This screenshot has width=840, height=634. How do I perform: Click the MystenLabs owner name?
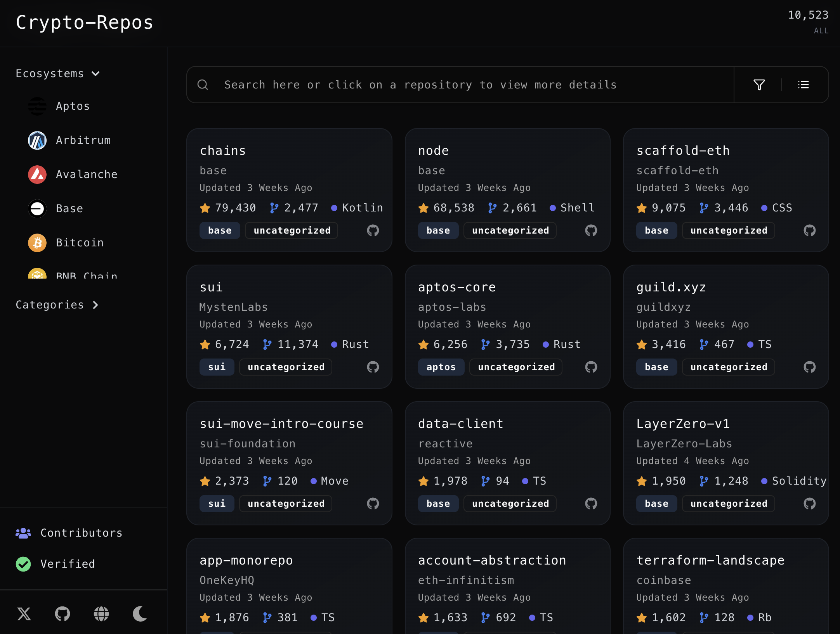tap(234, 307)
